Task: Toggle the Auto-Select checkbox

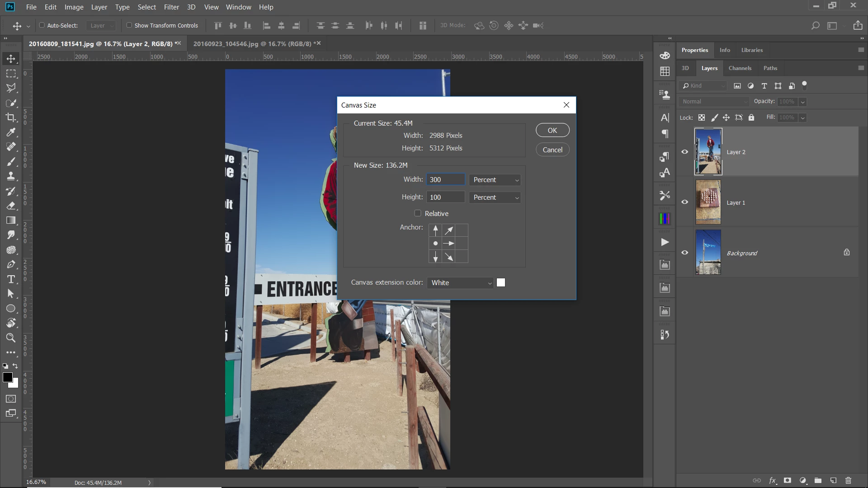Action: pyautogui.click(x=42, y=25)
